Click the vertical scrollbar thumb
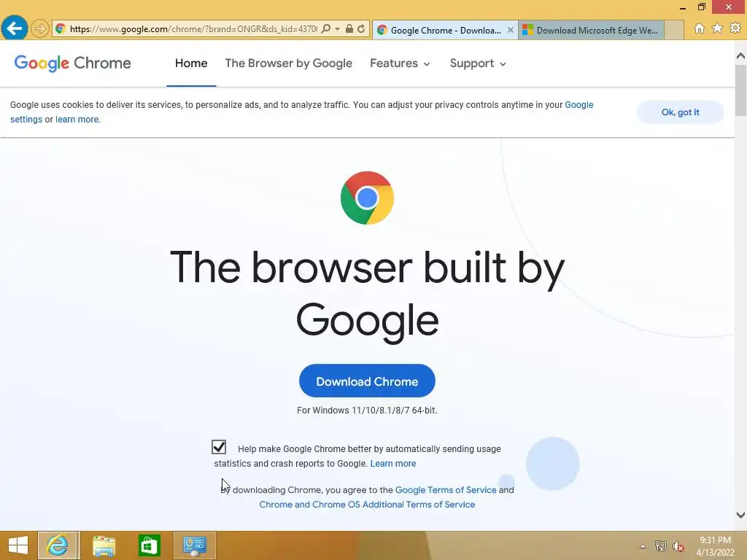Viewport: 747px width, 560px height. coord(740,90)
